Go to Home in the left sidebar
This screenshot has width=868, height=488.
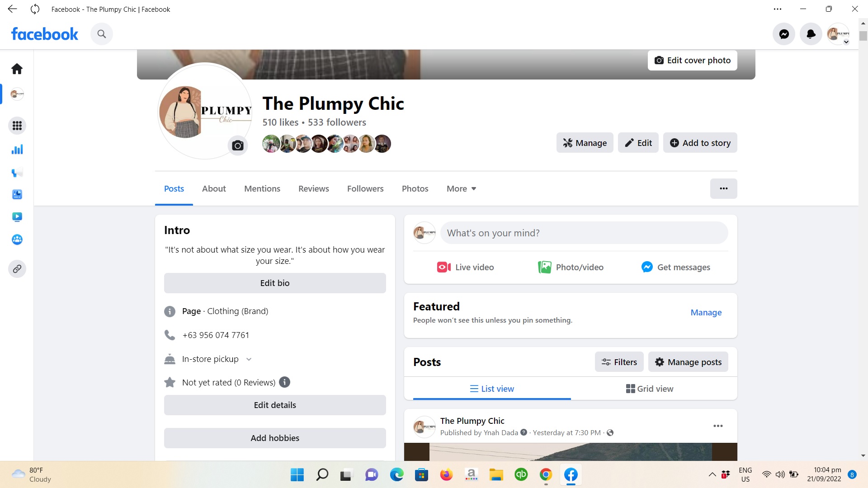[x=17, y=69]
